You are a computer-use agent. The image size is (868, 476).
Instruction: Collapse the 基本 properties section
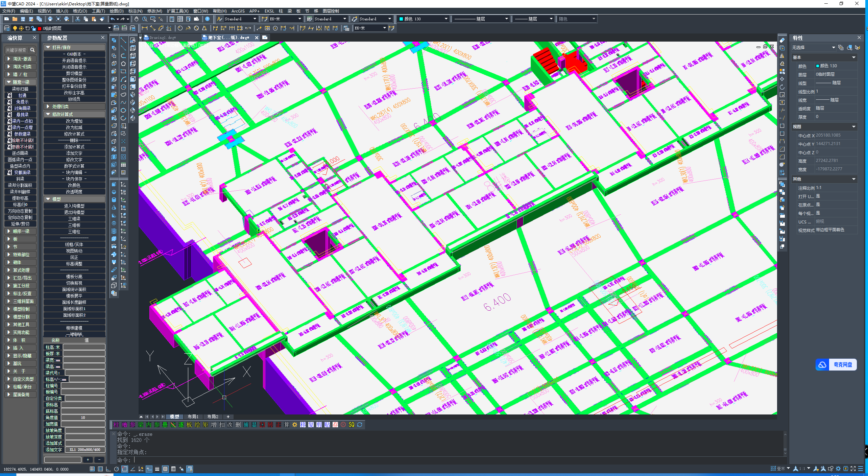pyautogui.click(x=853, y=57)
